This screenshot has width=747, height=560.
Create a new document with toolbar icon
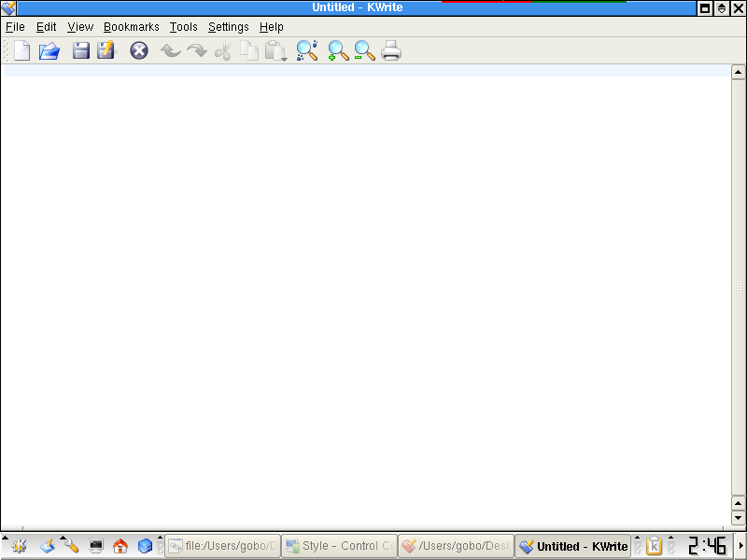point(21,50)
